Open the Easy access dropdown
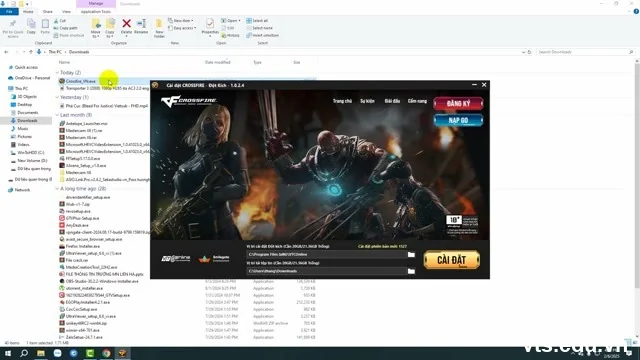This screenshot has height=360, width=640. tap(182, 28)
